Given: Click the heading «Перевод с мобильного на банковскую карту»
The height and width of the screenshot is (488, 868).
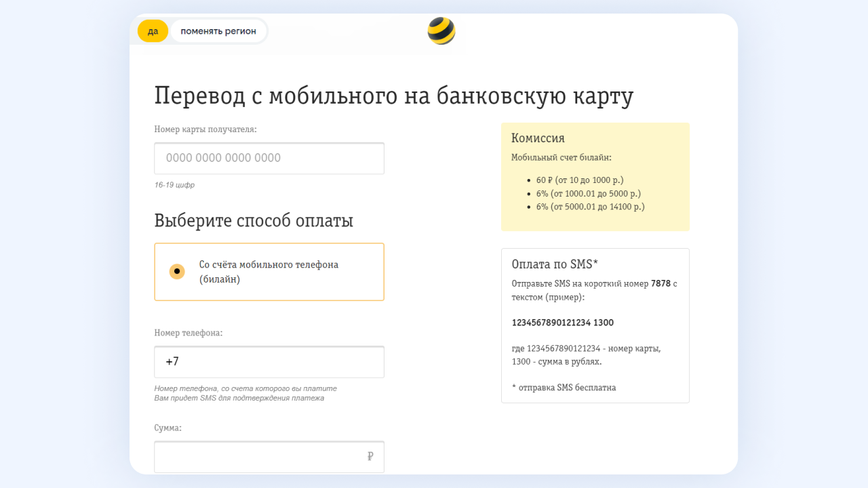Looking at the screenshot, I should [394, 96].
